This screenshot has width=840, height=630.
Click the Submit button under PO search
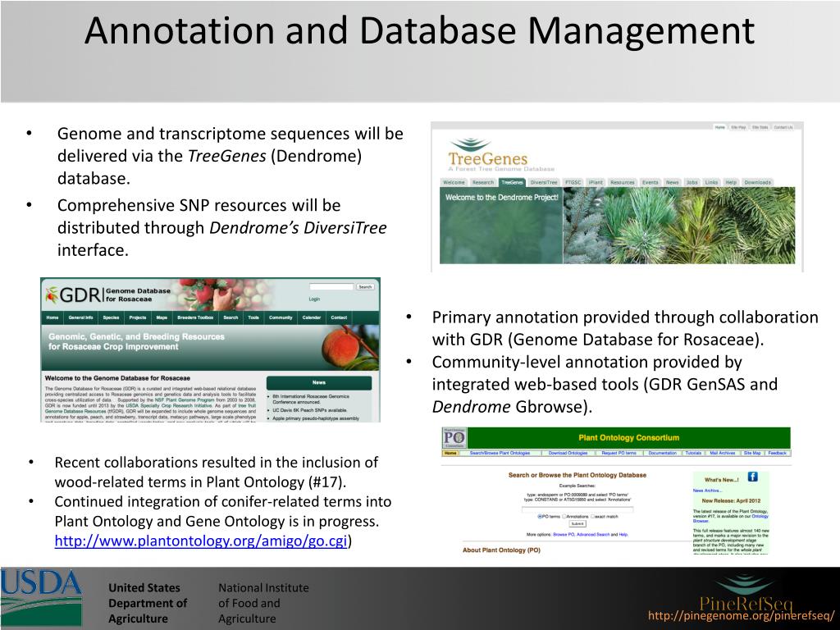click(577, 524)
